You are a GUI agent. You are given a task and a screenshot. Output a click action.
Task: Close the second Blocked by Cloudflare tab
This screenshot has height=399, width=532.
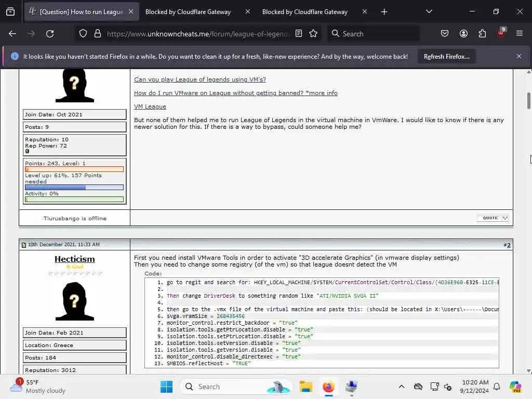[364, 11]
